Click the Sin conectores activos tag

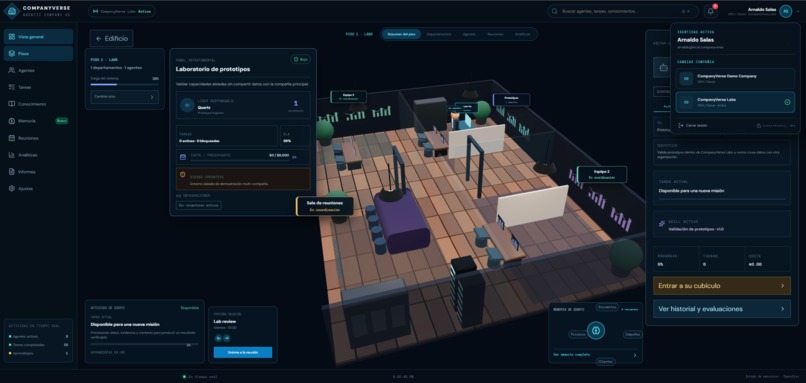tap(199, 205)
